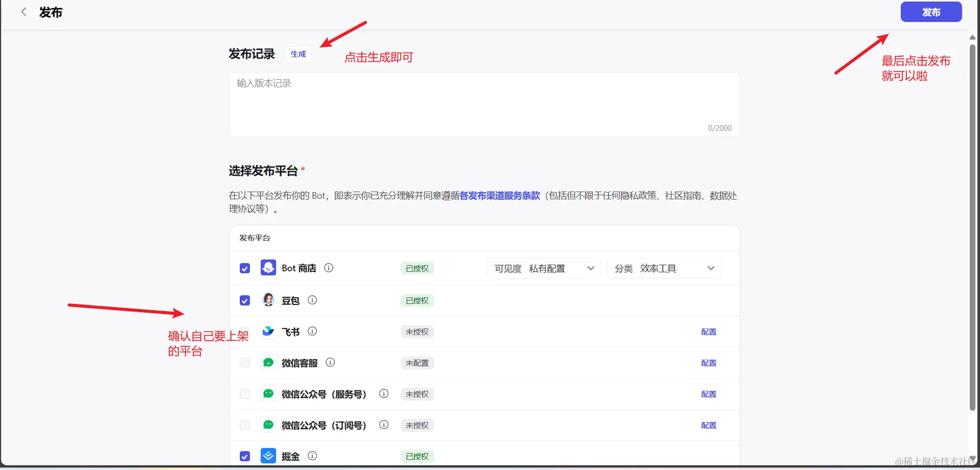Open info icon beside 微信公众号（订阅号）
Viewport: 980px width, 470px height.
point(384,425)
